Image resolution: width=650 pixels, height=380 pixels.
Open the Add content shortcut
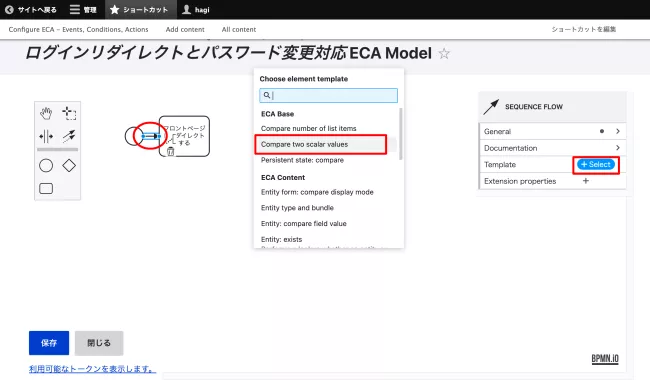point(185,29)
